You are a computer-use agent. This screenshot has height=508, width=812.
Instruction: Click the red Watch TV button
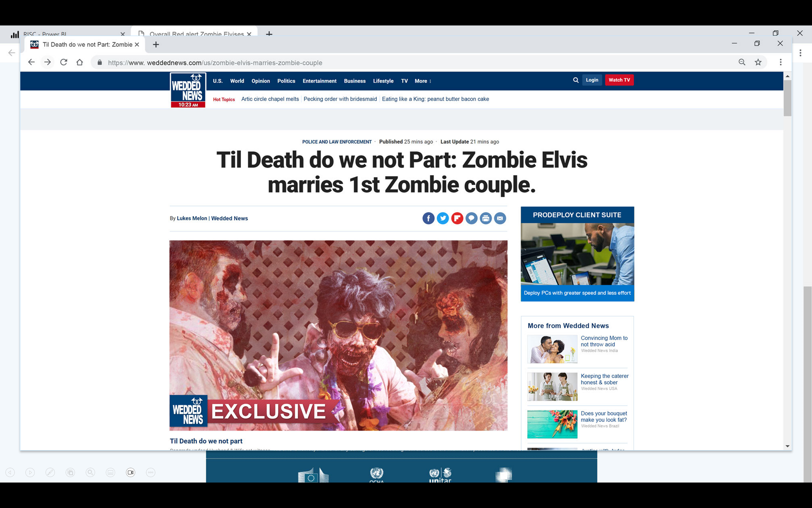click(x=619, y=80)
